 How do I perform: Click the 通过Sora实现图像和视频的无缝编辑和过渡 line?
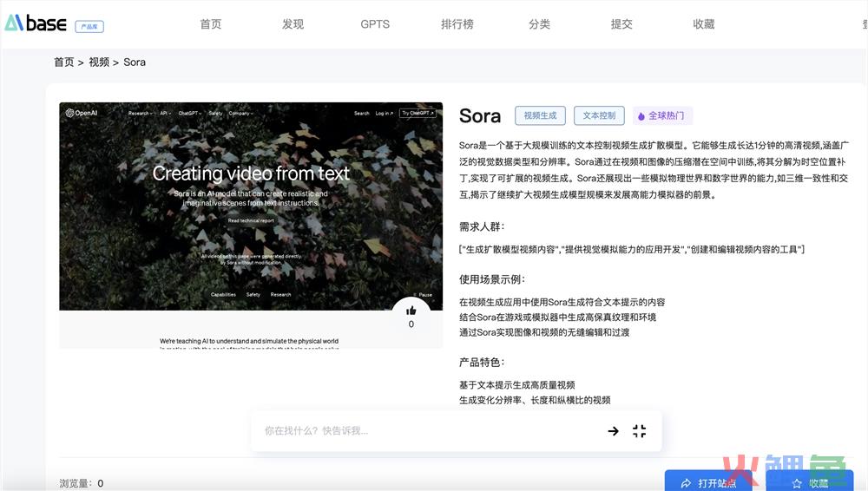pos(544,332)
